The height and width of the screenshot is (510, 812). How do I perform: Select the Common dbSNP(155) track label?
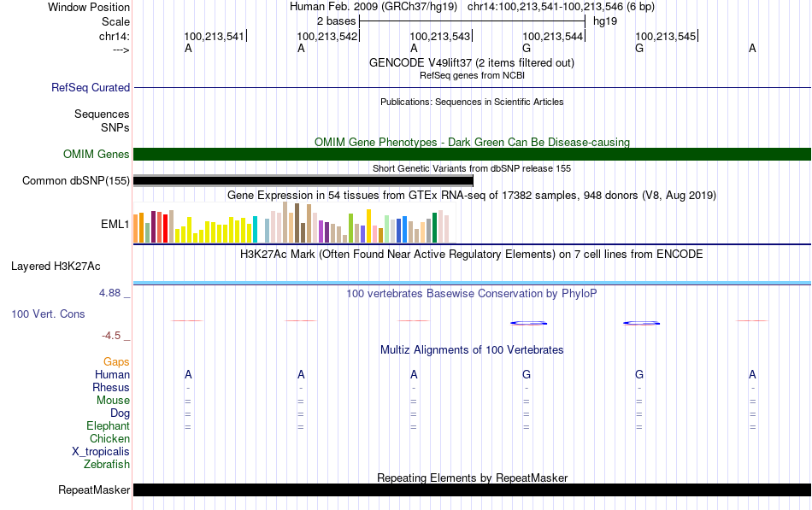[75, 181]
